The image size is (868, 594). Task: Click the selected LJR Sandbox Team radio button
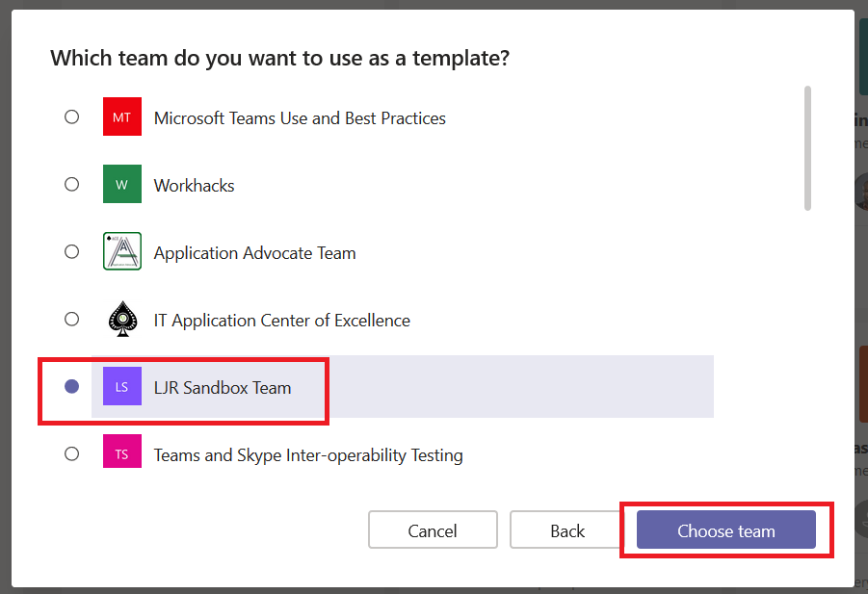pos(72,386)
